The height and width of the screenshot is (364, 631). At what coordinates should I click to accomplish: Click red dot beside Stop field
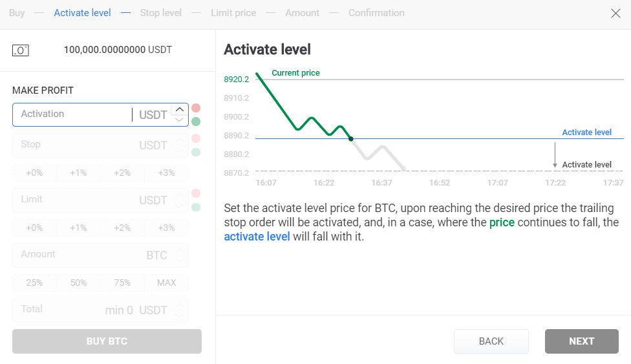196,138
